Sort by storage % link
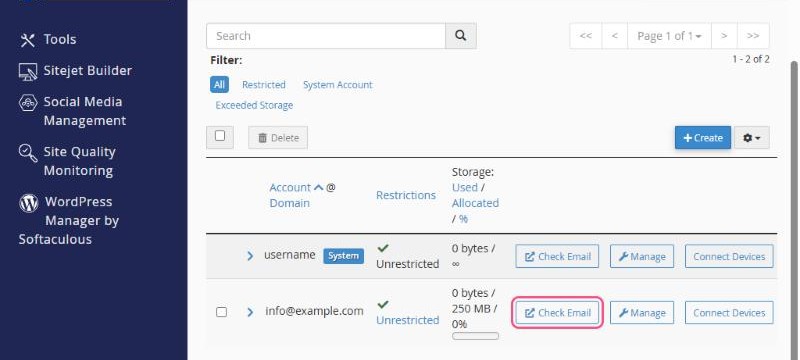The width and height of the screenshot is (800, 360). (x=463, y=219)
